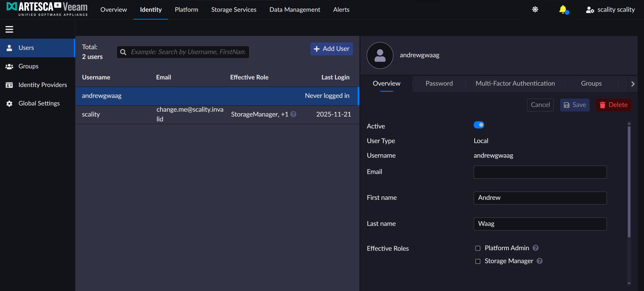This screenshot has height=291, width=644.
Task: Open the notifications bell
Action: (x=563, y=10)
